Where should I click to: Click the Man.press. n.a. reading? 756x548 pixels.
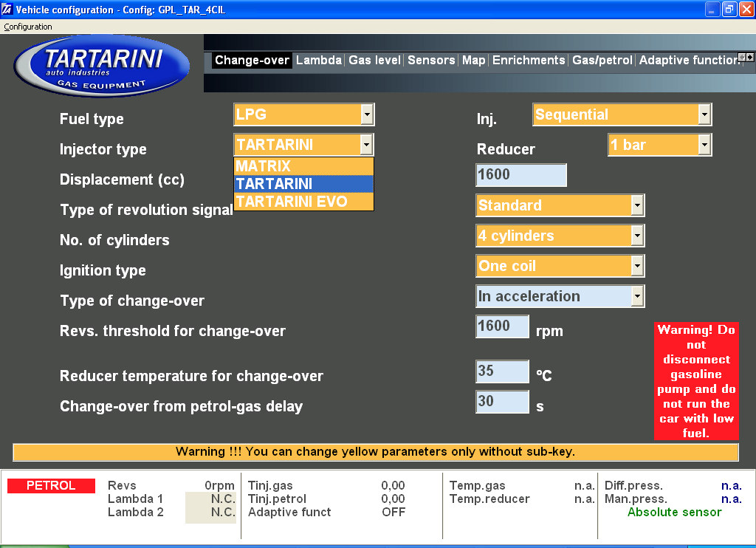point(732,499)
